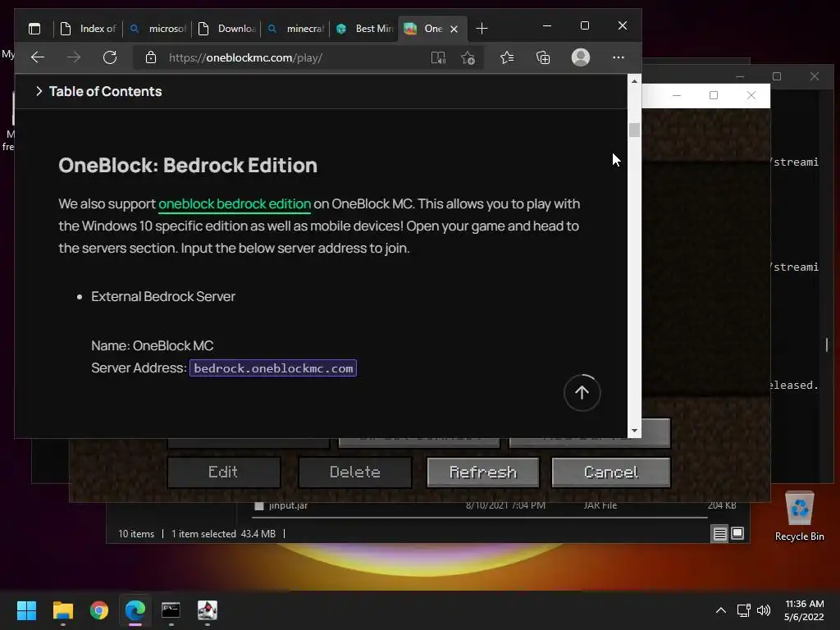Open the clock and date flyout
The width and height of the screenshot is (840, 630).
coord(804,610)
